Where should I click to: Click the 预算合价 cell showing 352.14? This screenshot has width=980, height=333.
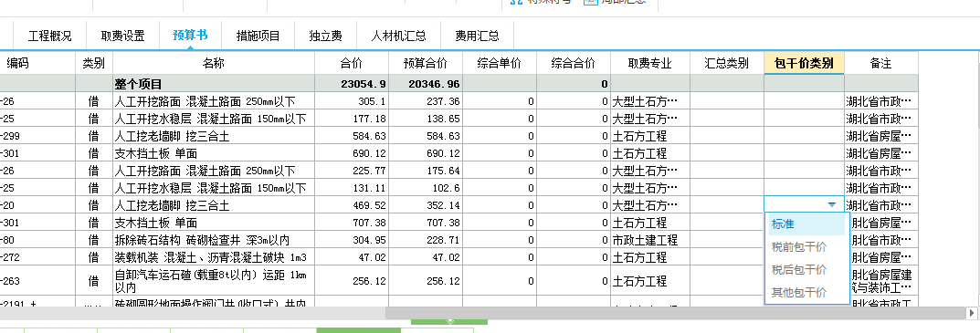click(x=426, y=205)
